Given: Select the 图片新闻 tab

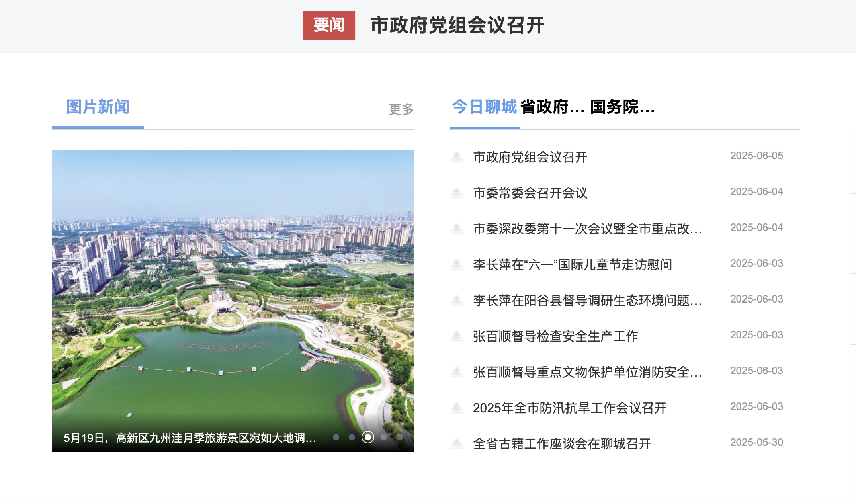Looking at the screenshot, I should (98, 107).
